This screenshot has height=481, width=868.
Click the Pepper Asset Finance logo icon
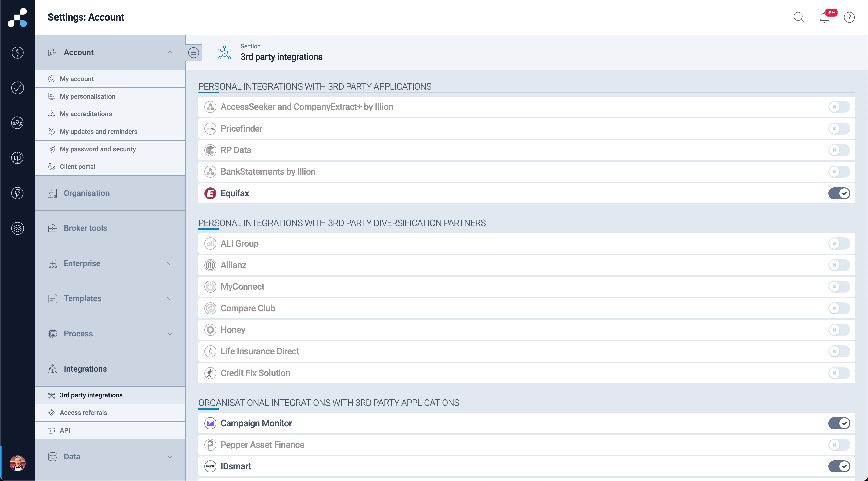pos(211,445)
